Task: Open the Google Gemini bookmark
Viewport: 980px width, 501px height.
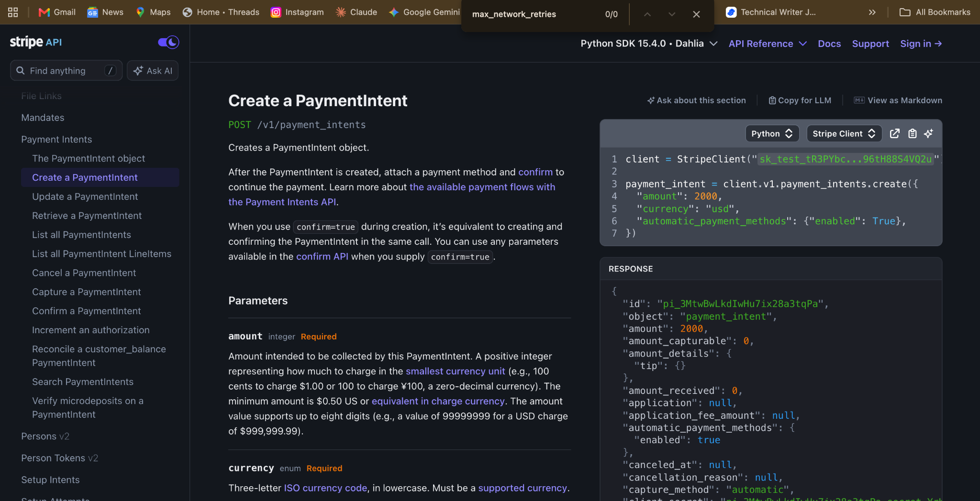Action: pos(424,12)
